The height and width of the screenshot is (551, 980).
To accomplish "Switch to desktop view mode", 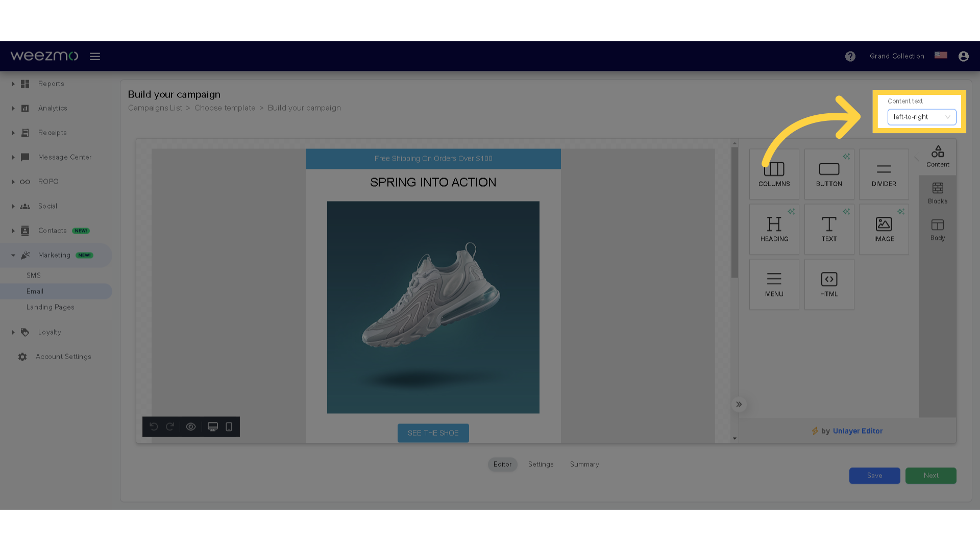I will (x=213, y=427).
